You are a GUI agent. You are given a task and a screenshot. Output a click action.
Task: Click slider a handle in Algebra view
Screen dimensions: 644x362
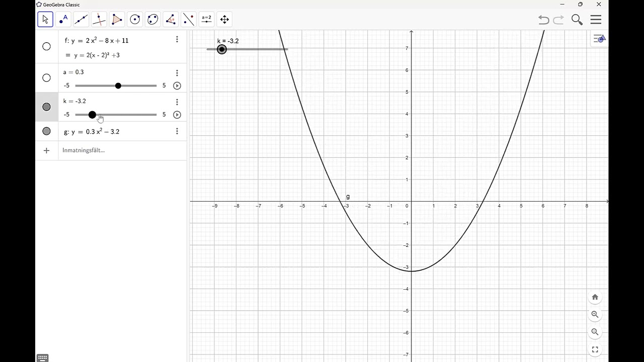[x=118, y=86]
